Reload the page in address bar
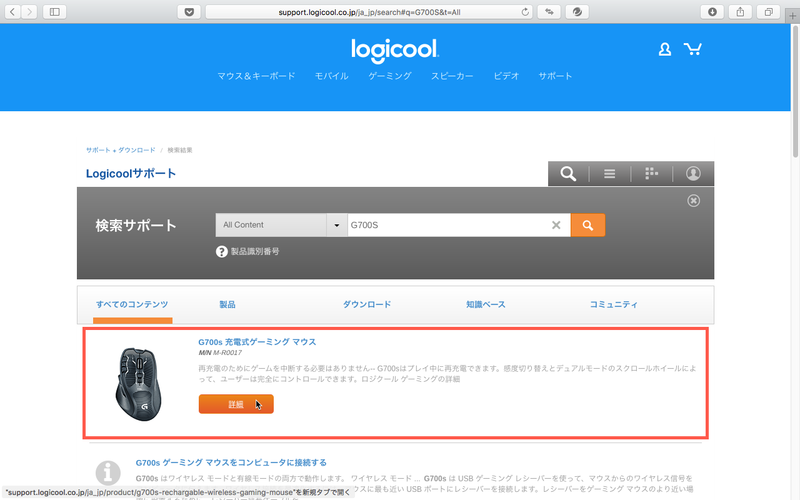This screenshot has width=800, height=500. (x=524, y=12)
